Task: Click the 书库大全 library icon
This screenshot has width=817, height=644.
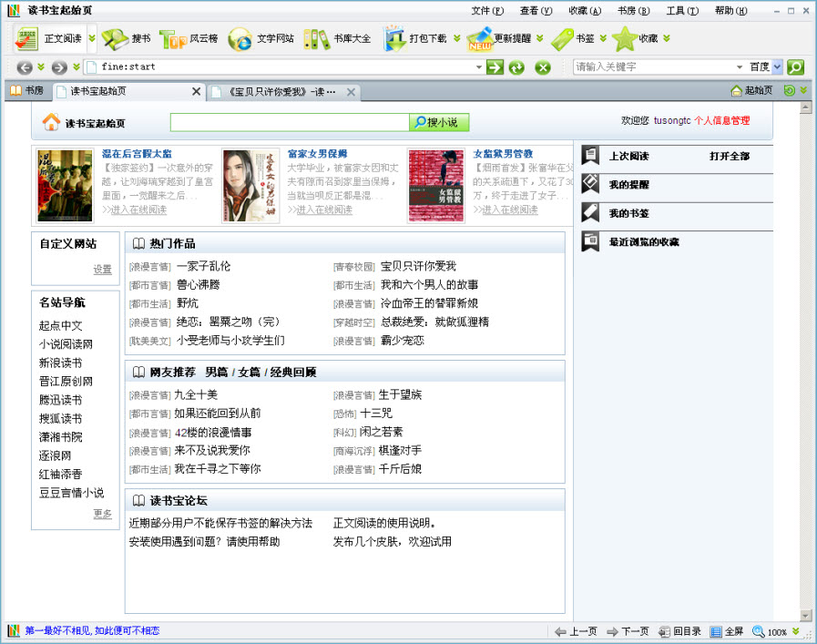Action: (317, 39)
